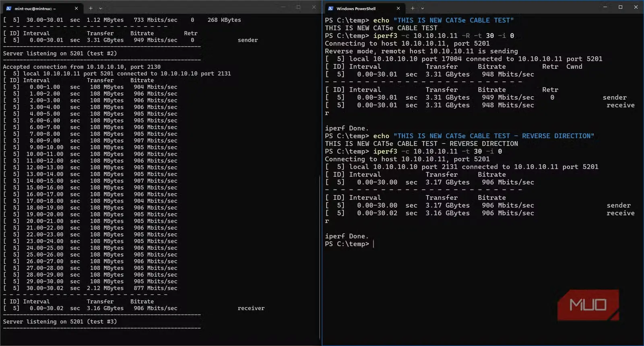Click 'Accepted connection from 10.10.10.10, port 2130'
Viewport: 644px width, 346px height.
coord(82,67)
